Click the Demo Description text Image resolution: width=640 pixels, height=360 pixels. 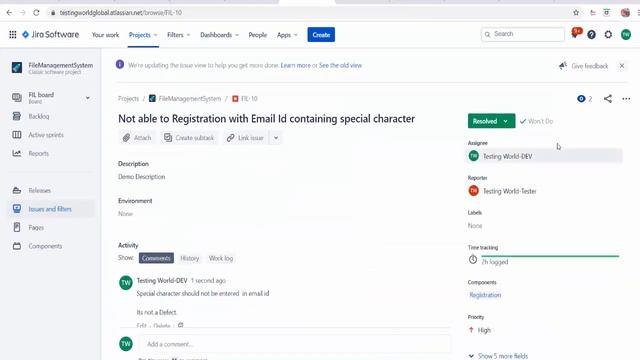click(142, 177)
